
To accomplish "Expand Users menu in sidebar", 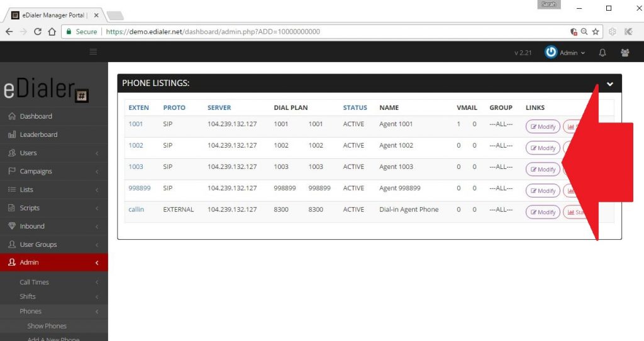I will click(54, 153).
